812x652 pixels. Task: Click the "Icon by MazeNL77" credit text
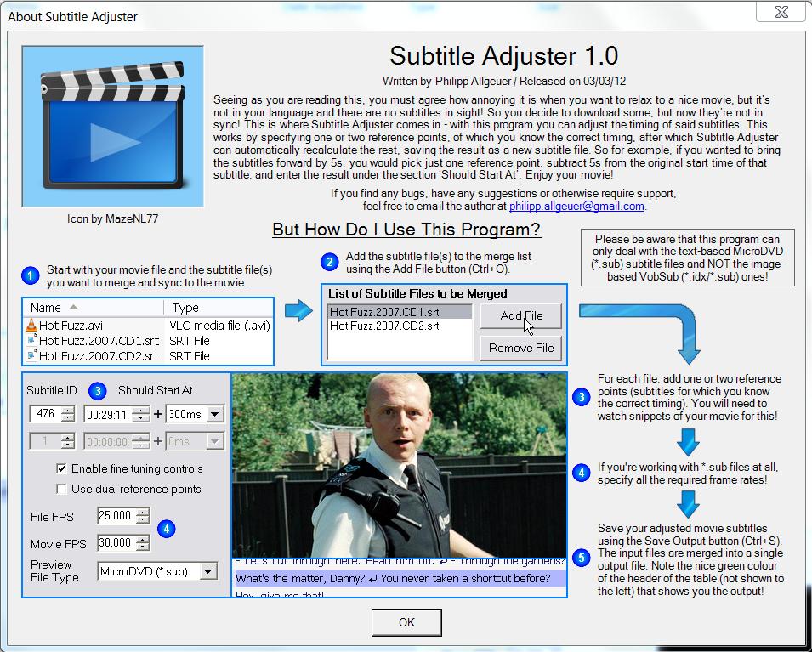pyautogui.click(x=112, y=218)
